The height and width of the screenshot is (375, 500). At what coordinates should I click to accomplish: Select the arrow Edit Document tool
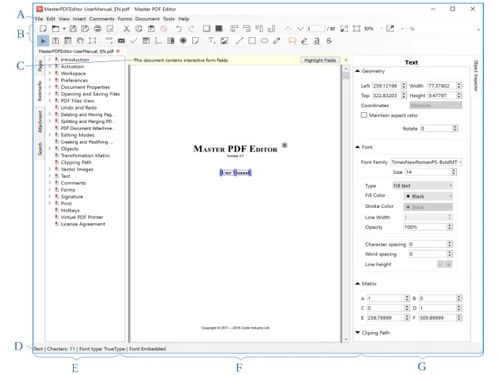coord(43,41)
